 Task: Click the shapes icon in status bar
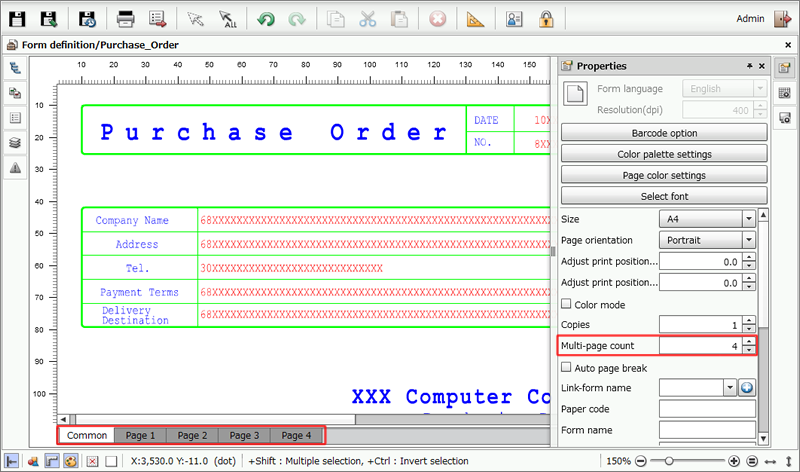[x=33, y=461]
